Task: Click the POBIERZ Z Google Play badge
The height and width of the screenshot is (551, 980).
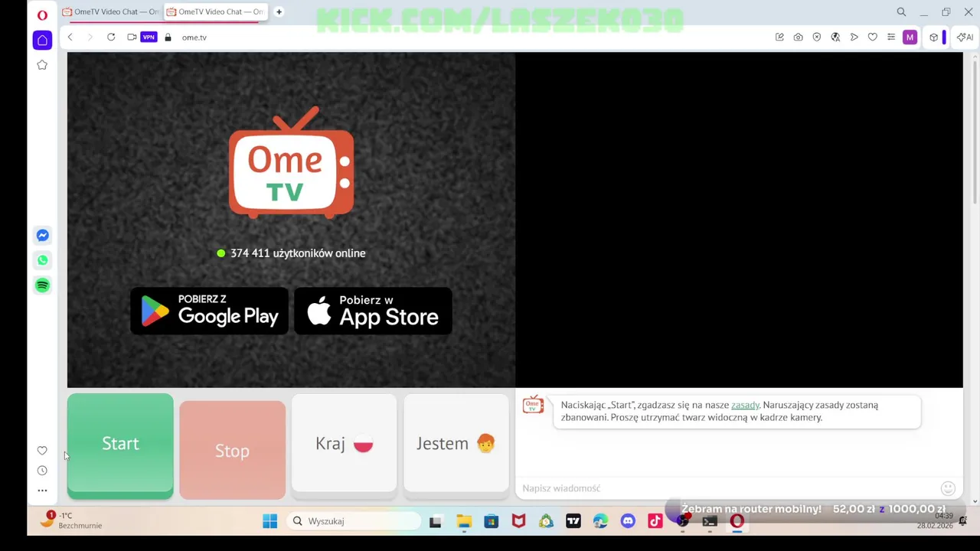Action: (x=209, y=311)
